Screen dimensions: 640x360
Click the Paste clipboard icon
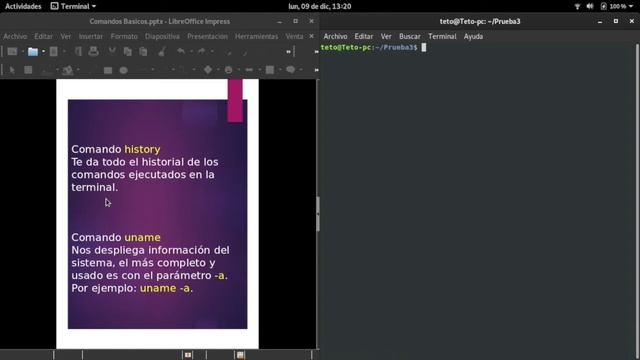pyautogui.click(x=143, y=51)
